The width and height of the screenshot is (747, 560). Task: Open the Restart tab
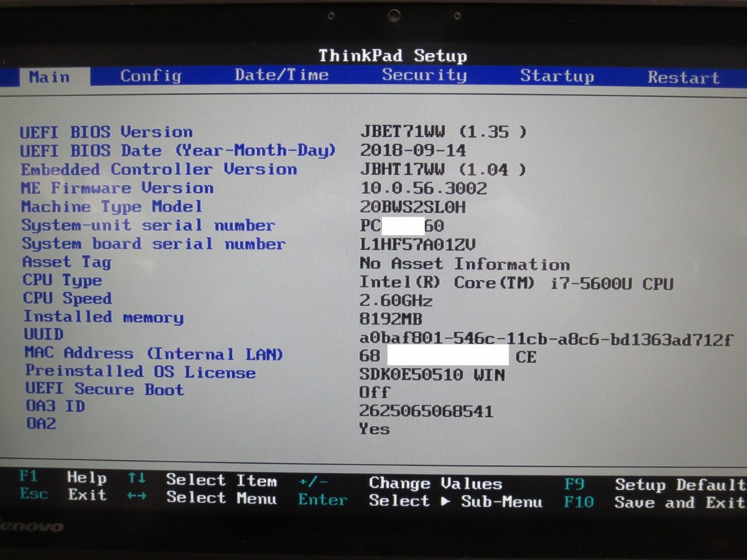tap(683, 77)
